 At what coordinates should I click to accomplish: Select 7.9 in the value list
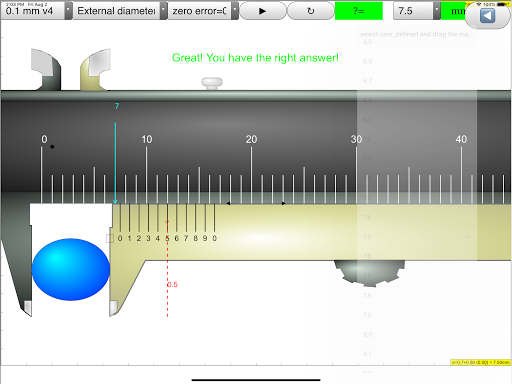[x=417, y=315]
